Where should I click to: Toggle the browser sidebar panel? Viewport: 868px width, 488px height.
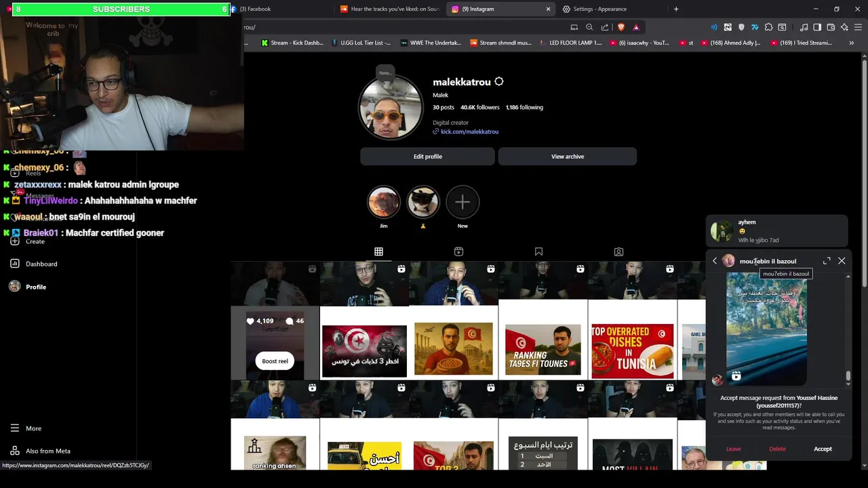[x=817, y=27]
